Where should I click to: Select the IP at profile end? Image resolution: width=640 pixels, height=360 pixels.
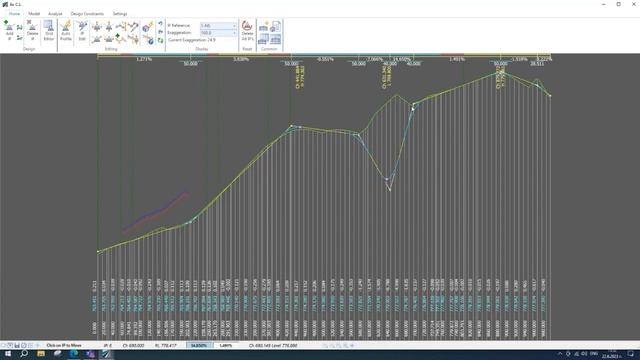pos(550,96)
